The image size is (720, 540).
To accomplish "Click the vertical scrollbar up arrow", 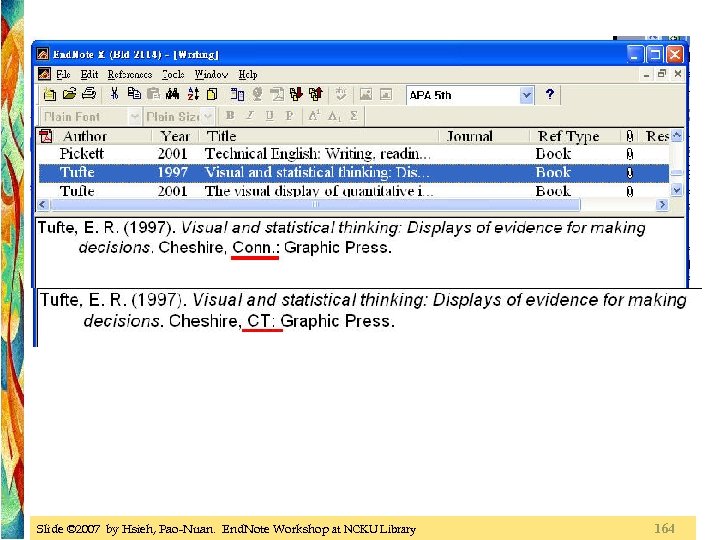I will [676, 136].
